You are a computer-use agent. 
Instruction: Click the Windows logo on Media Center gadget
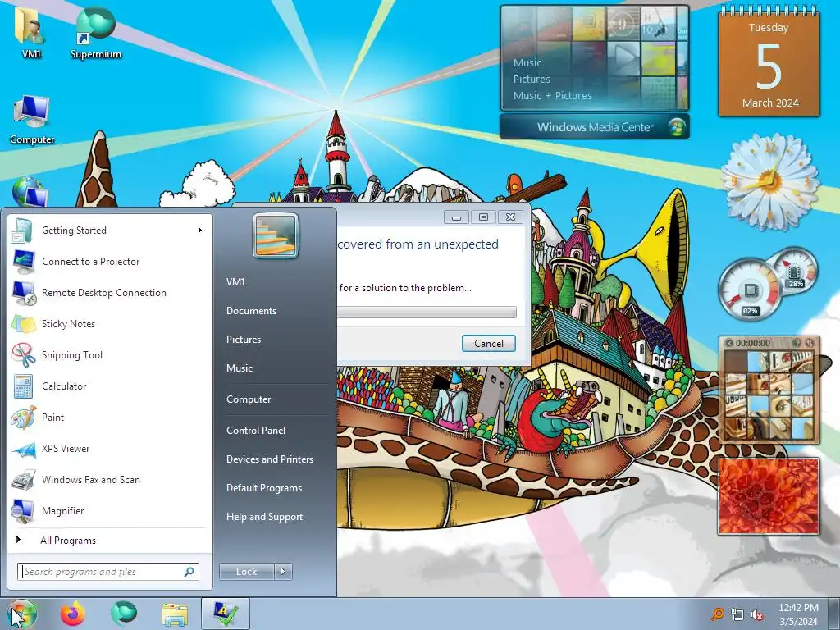coord(677,127)
